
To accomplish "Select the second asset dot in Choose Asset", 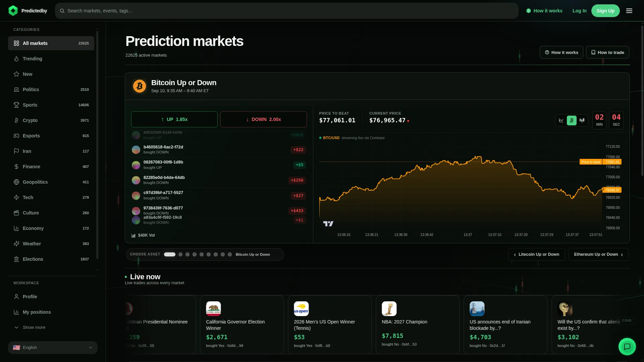I will coord(180,254).
